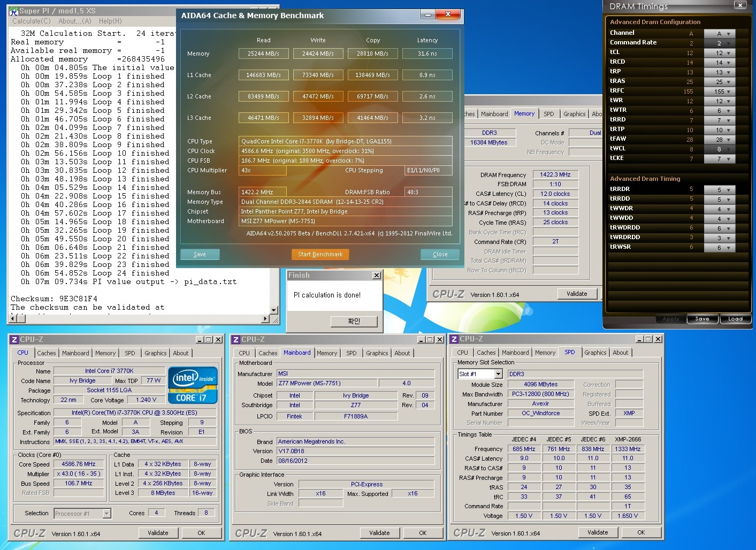756x550 pixels.
Task: Click Validate in the CPU tab window
Action: coord(158,533)
